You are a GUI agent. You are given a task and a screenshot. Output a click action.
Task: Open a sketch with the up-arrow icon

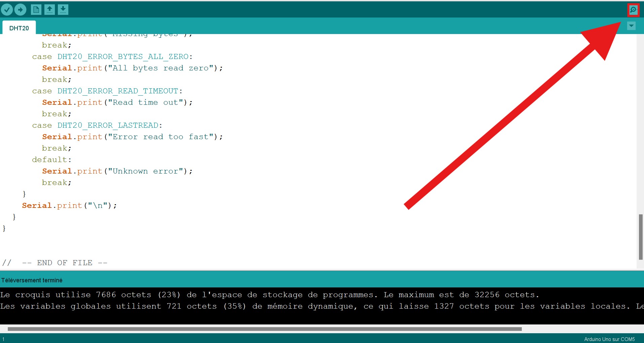point(49,10)
